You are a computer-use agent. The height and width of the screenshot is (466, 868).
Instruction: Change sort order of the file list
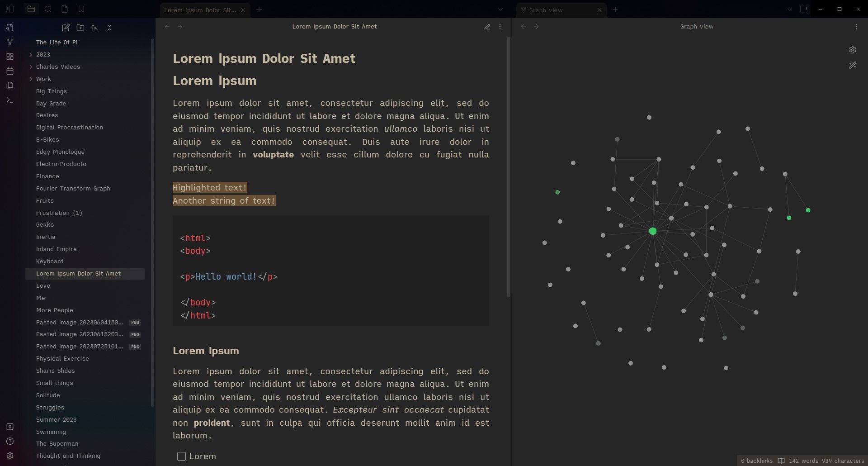click(x=94, y=28)
